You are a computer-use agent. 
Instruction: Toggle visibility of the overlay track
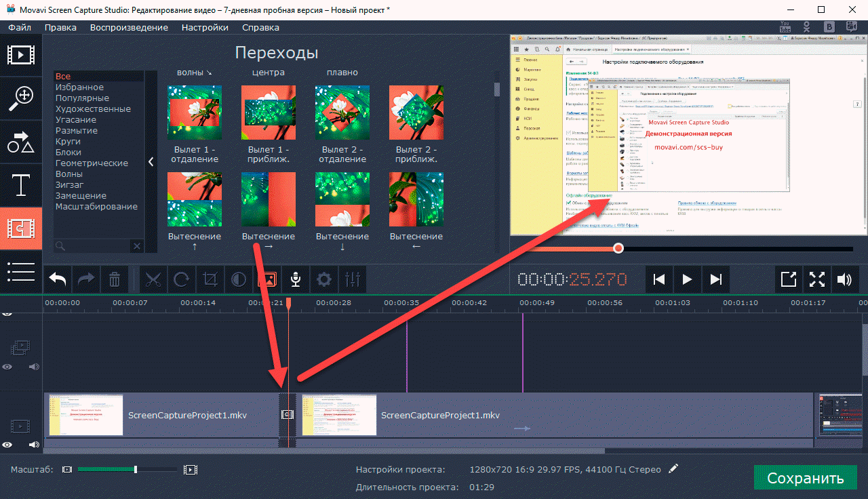7,367
